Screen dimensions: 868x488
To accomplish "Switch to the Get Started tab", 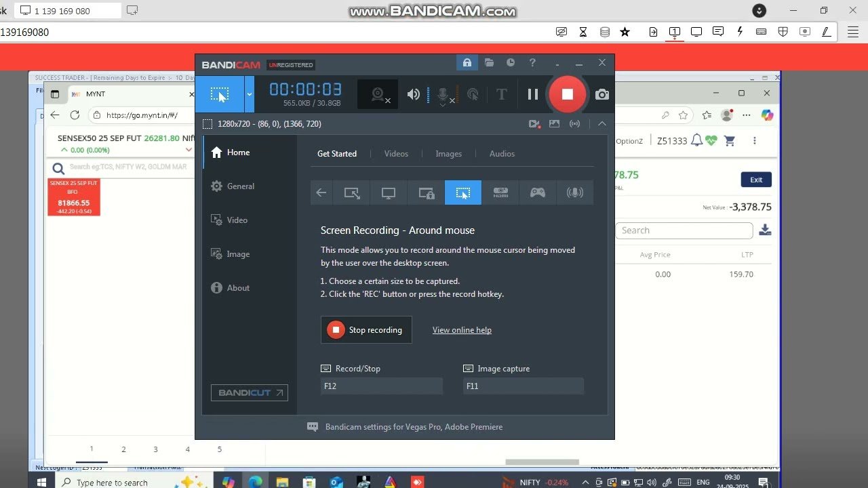I will click(337, 154).
